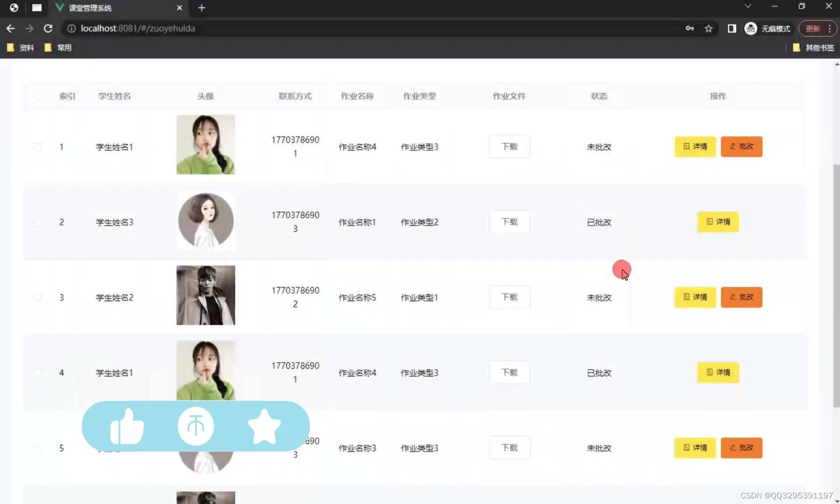Open the tab search chevron in title bar

tap(748, 6)
